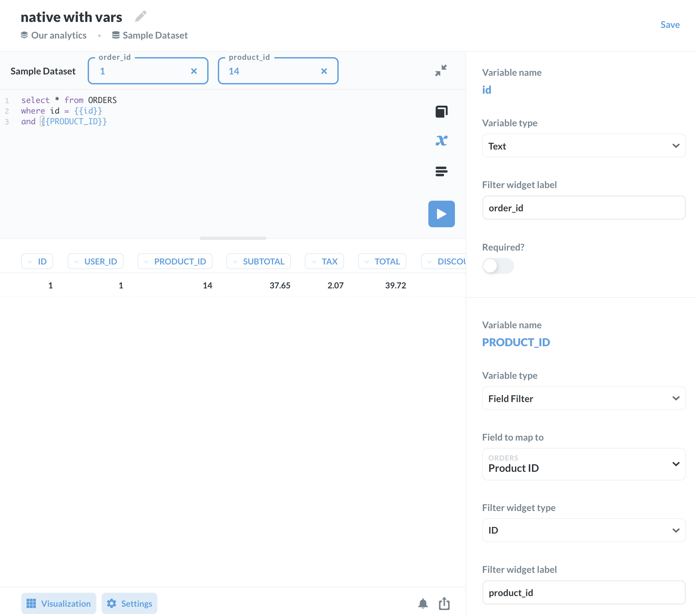Clear the order_id filter value
Screen dimensions: 696x616
pyautogui.click(x=194, y=71)
